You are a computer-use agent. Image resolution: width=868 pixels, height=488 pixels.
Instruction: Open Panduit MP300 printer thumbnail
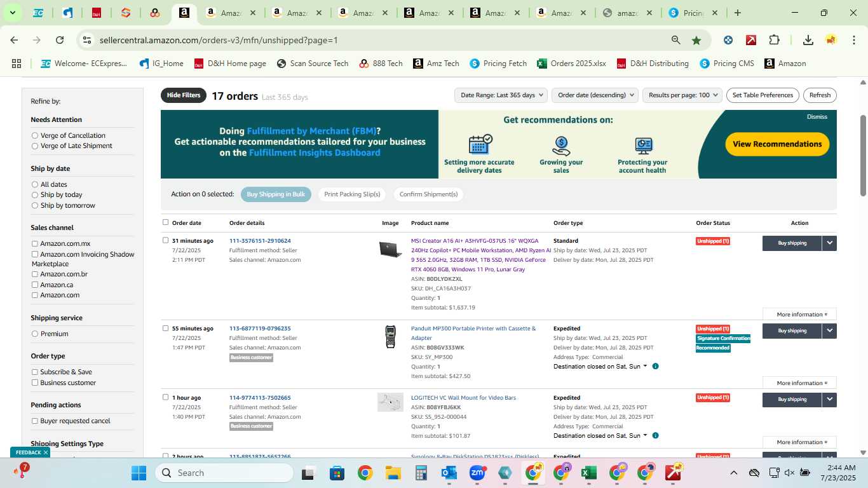390,337
